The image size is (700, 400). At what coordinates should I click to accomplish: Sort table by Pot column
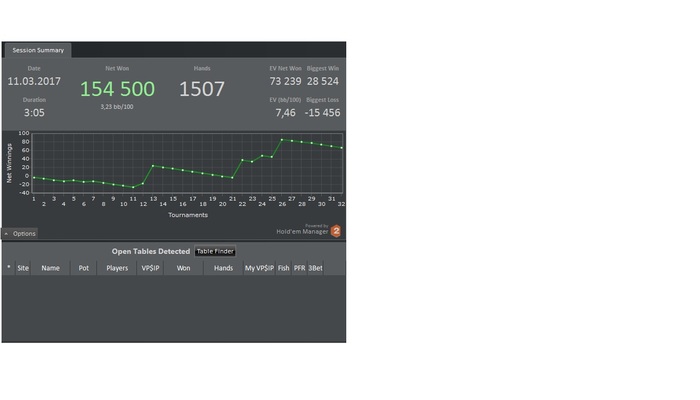point(83,268)
